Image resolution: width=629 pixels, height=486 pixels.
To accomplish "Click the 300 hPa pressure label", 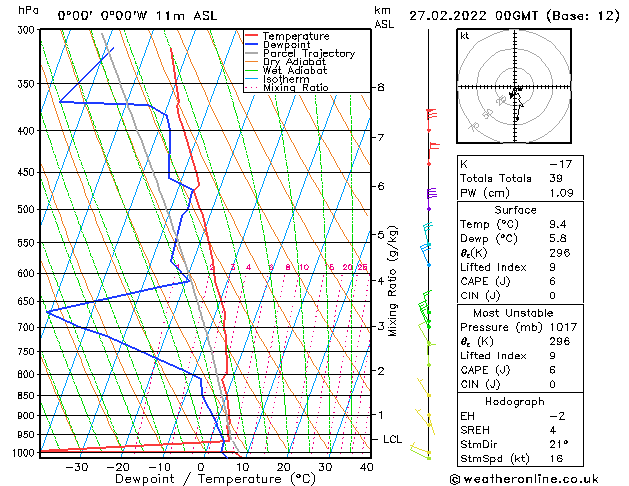I will coord(28,30).
